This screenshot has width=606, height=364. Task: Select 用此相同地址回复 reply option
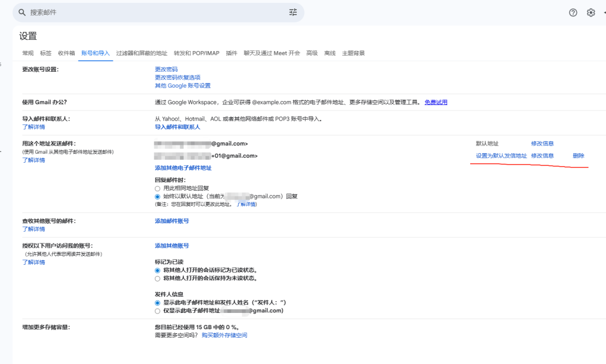pos(158,187)
